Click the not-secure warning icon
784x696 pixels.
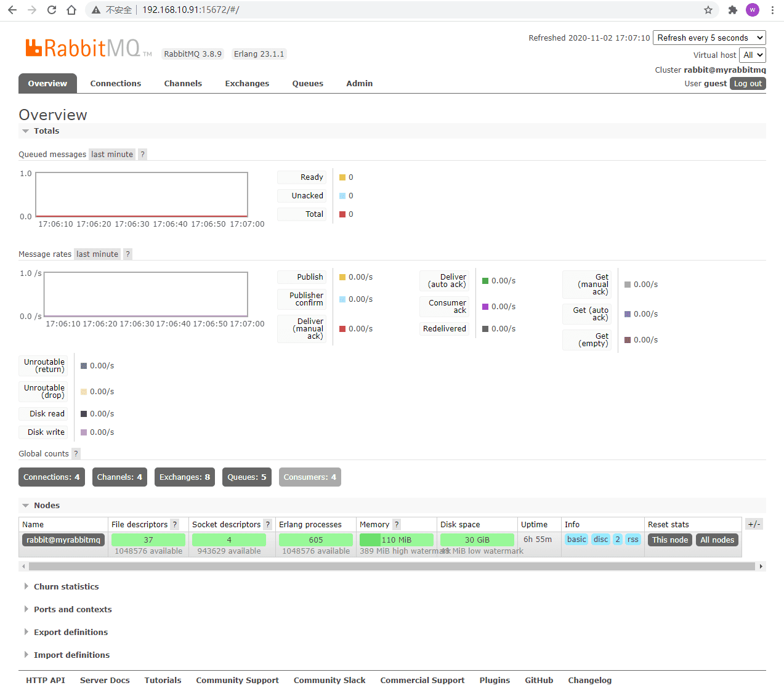pyautogui.click(x=96, y=10)
